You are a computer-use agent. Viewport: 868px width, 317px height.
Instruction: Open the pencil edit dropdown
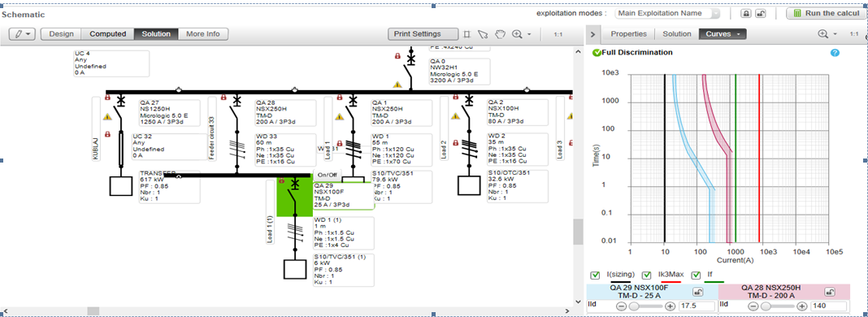[x=23, y=34]
